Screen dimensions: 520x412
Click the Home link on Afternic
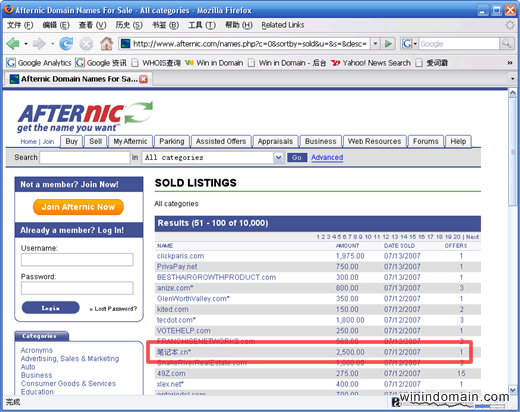(x=28, y=141)
